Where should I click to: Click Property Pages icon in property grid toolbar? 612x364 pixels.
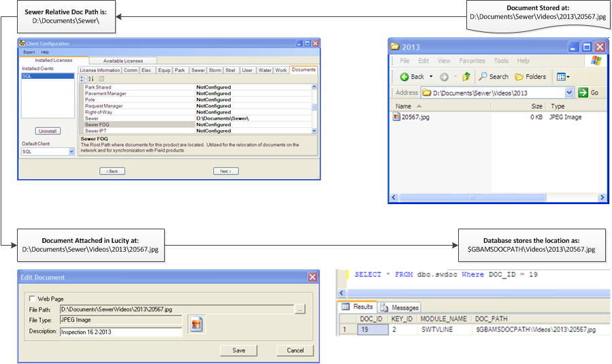(101, 79)
